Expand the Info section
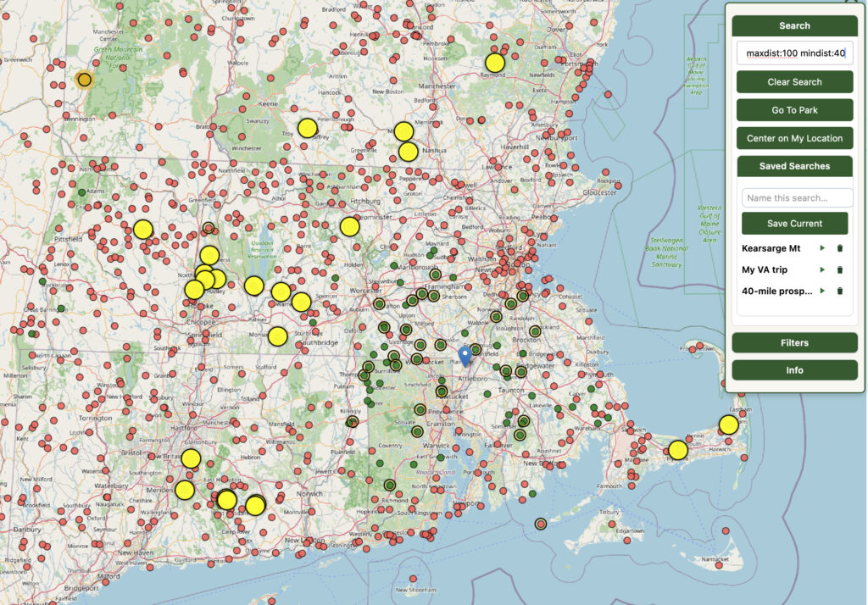 coord(794,370)
